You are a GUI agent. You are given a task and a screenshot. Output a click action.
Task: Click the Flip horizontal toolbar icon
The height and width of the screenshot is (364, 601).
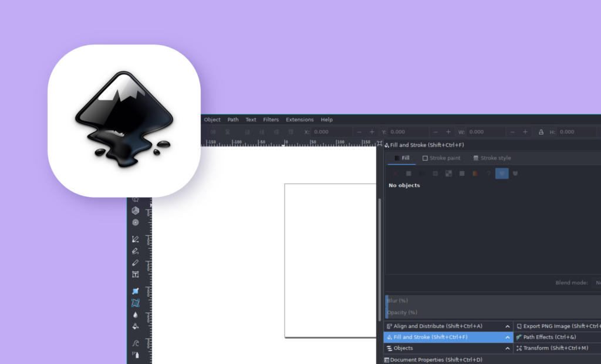click(213, 132)
